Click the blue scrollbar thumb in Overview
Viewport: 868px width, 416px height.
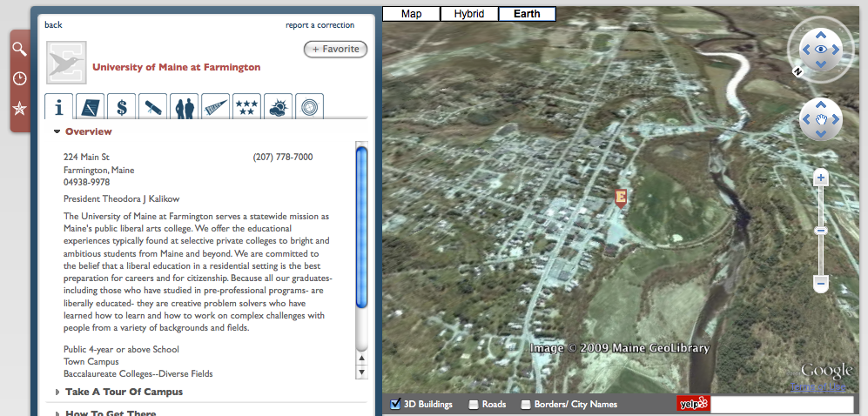361,227
